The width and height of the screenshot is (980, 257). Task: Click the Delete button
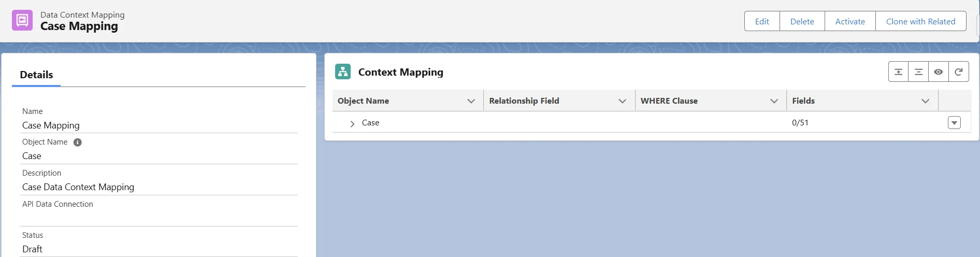tap(802, 21)
